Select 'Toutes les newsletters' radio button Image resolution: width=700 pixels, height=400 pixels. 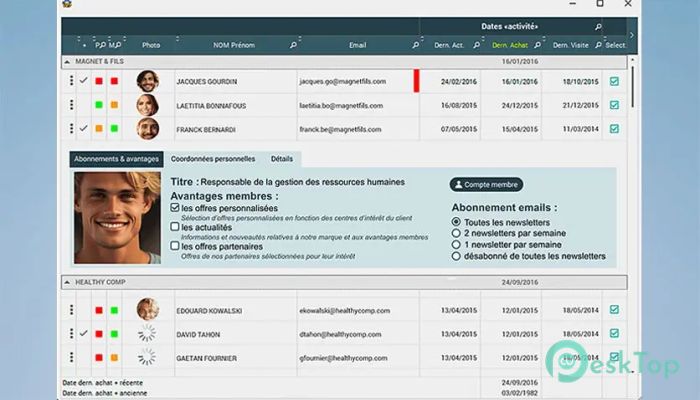point(456,221)
